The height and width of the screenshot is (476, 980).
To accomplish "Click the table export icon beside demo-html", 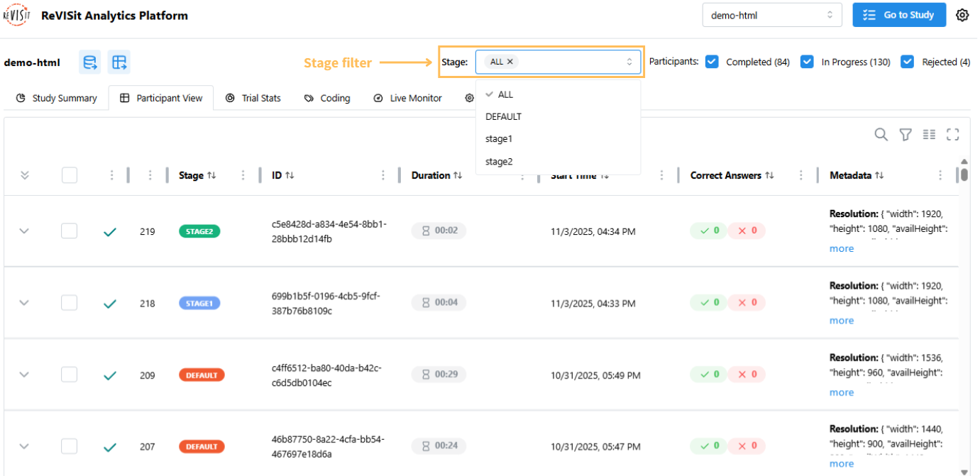I will pyautogui.click(x=119, y=62).
